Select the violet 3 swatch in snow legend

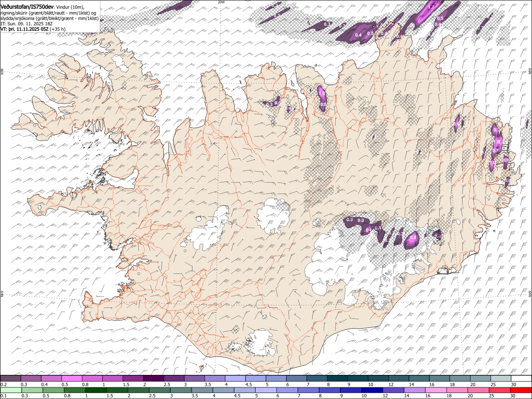(194, 379)
